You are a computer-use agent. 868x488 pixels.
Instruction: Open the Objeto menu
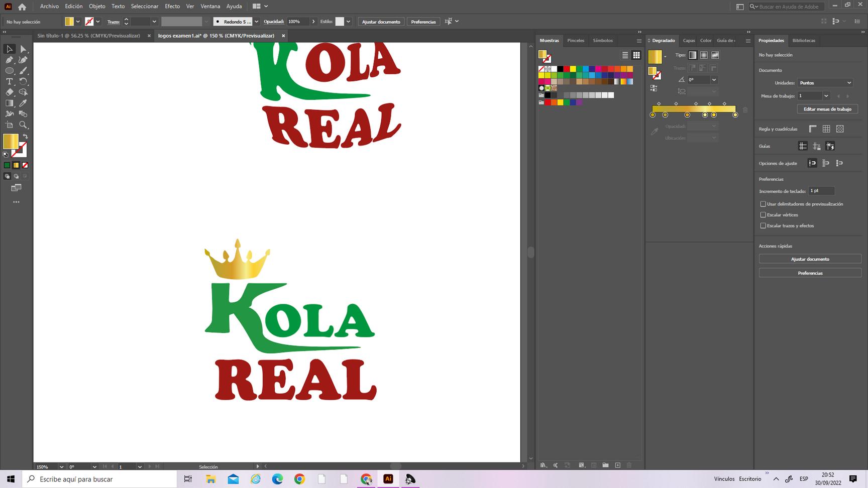pyautogui.click(x=97, y=7)
